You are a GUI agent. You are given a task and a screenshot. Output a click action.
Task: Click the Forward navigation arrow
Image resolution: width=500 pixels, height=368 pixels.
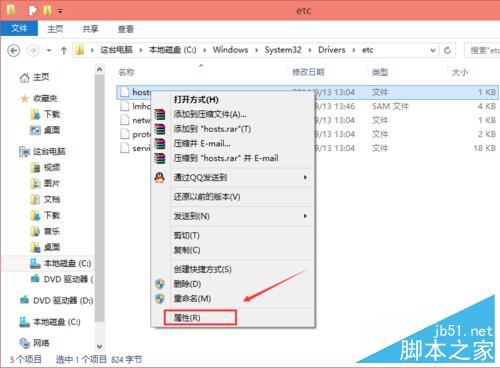tap(33, 51)
